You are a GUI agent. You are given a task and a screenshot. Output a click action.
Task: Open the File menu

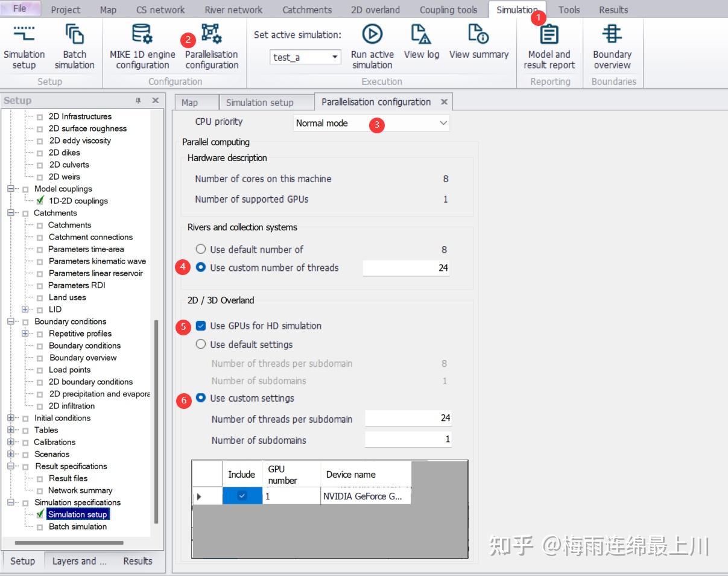[20, 8]
